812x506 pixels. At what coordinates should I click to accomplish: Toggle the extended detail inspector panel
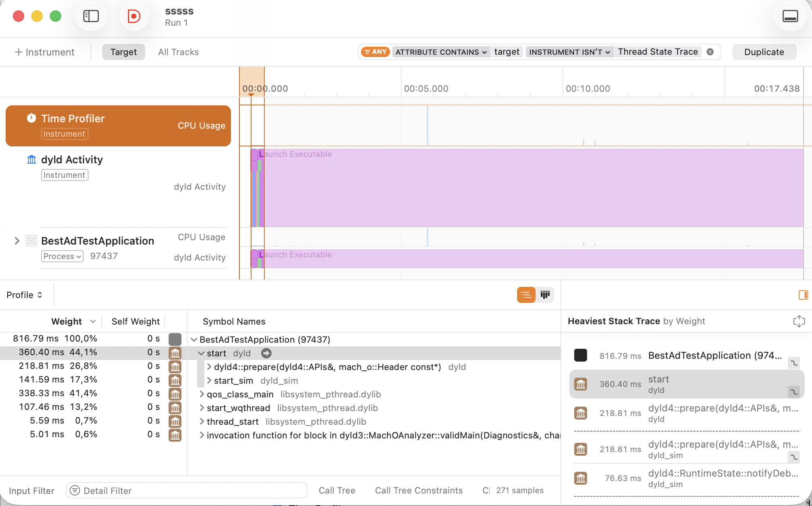tap(803, 295)
